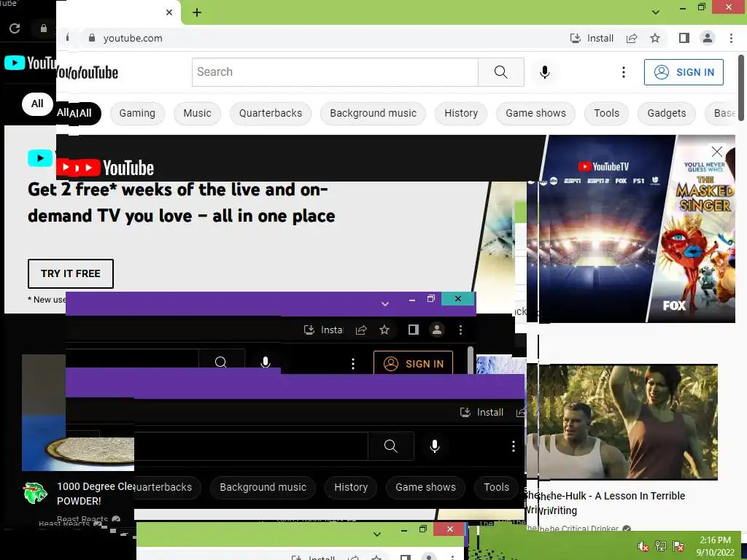Select Quarterbacks chip in light window
The image size is (747, 560).
pos(271,113)
